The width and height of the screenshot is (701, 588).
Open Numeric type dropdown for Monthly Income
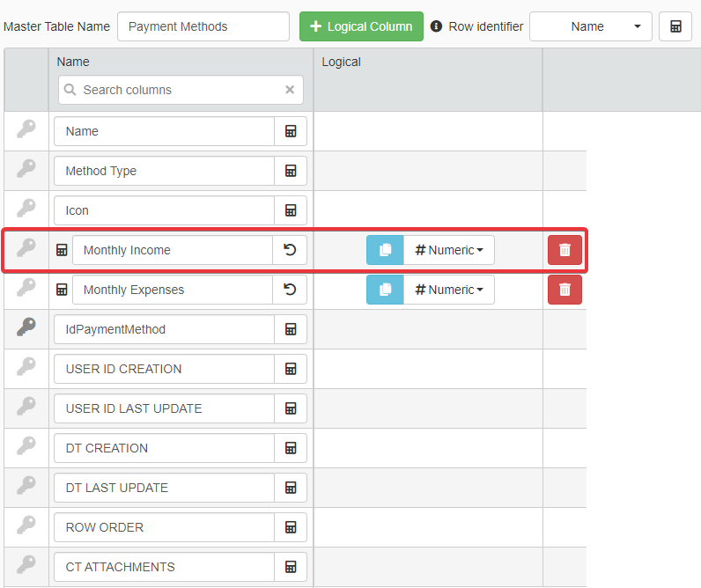coord(449,250)
